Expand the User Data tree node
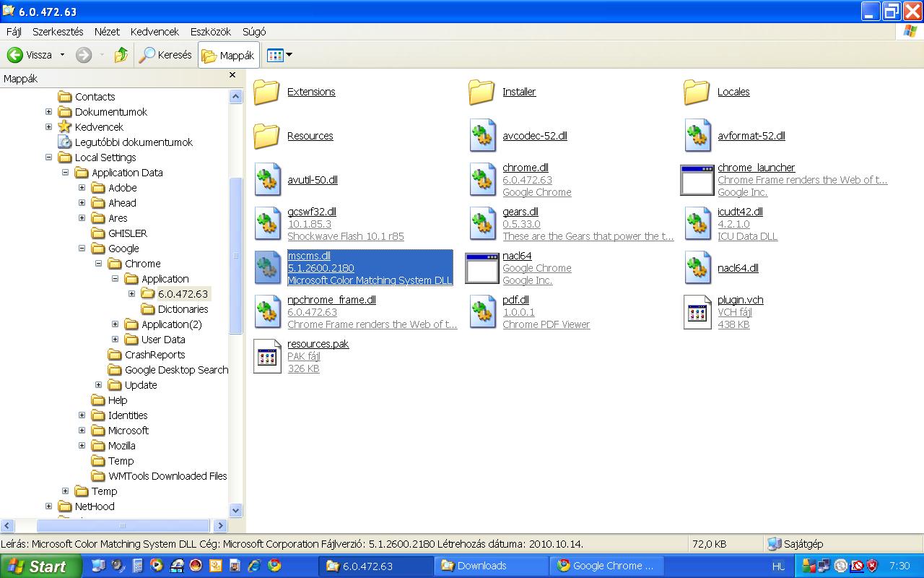The width and height of the screenshot is (924, 578). pyautogui.click(x=115, y=340)
